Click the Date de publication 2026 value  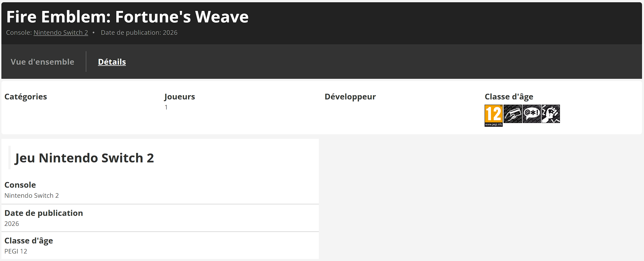coord(12,223)
